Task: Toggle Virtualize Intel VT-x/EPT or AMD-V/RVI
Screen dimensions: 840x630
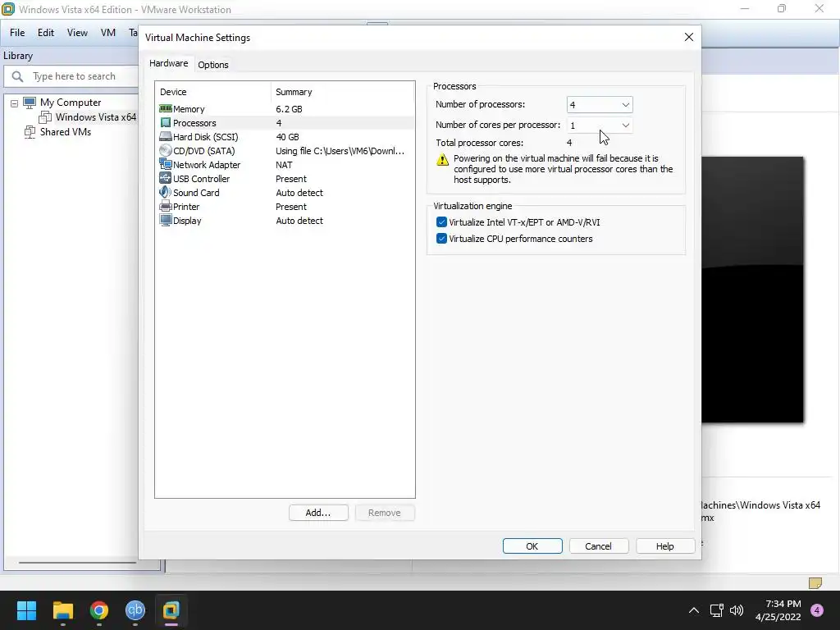Action: pos(441,222)
